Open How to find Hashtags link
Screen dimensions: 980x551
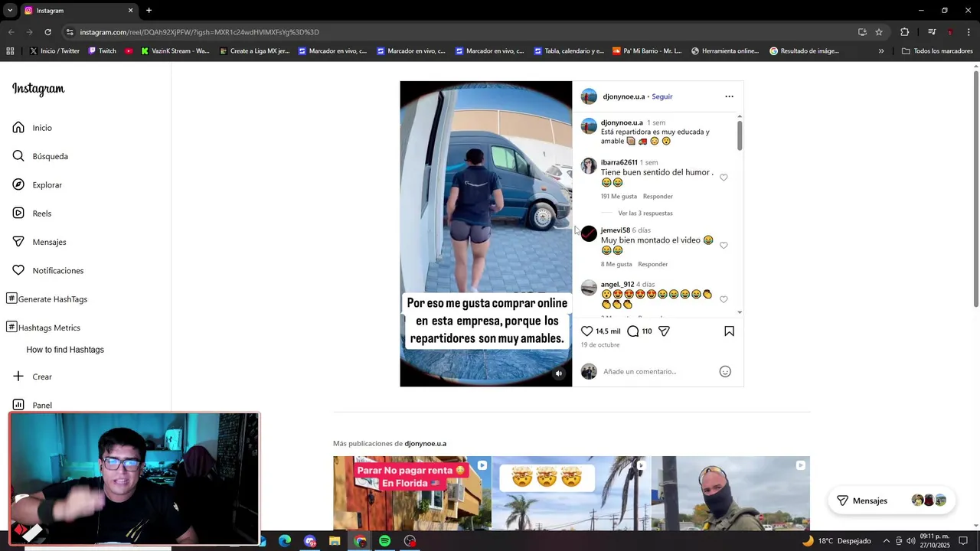pos(65,350)
